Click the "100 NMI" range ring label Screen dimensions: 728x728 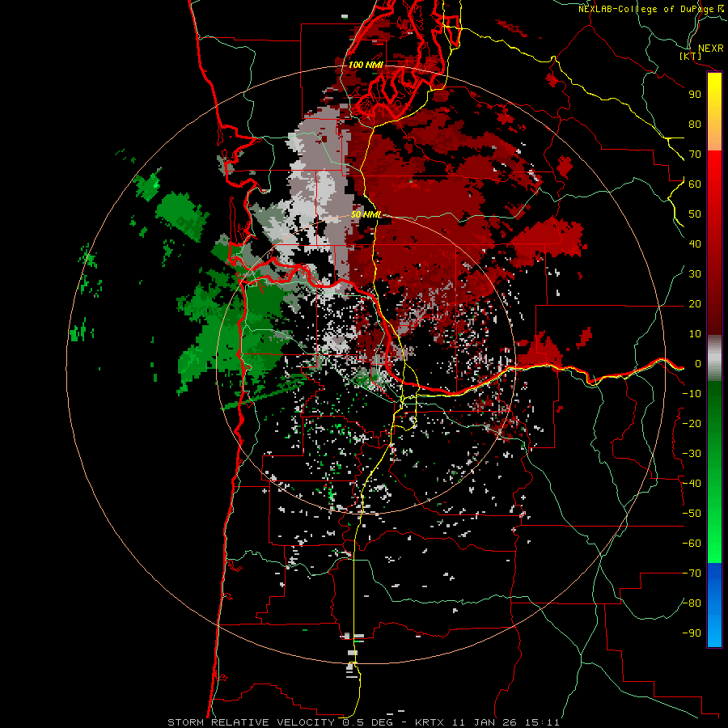[x=366, y=65]
